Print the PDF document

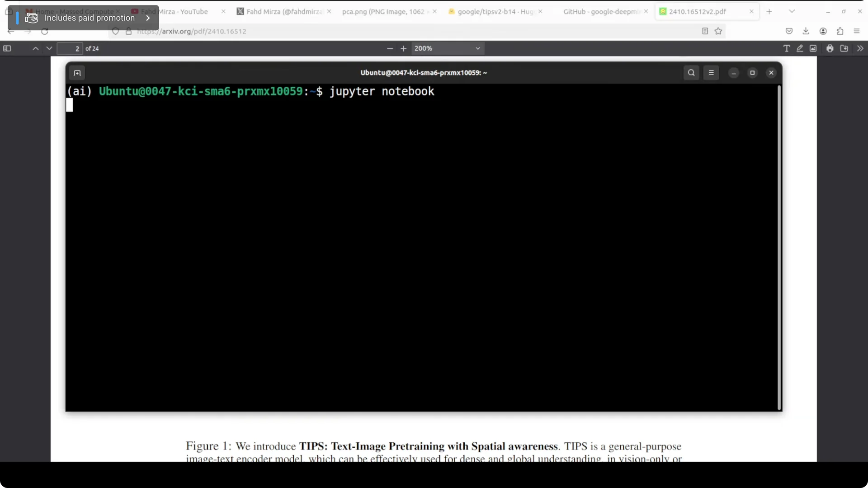[x=830, y=48]
